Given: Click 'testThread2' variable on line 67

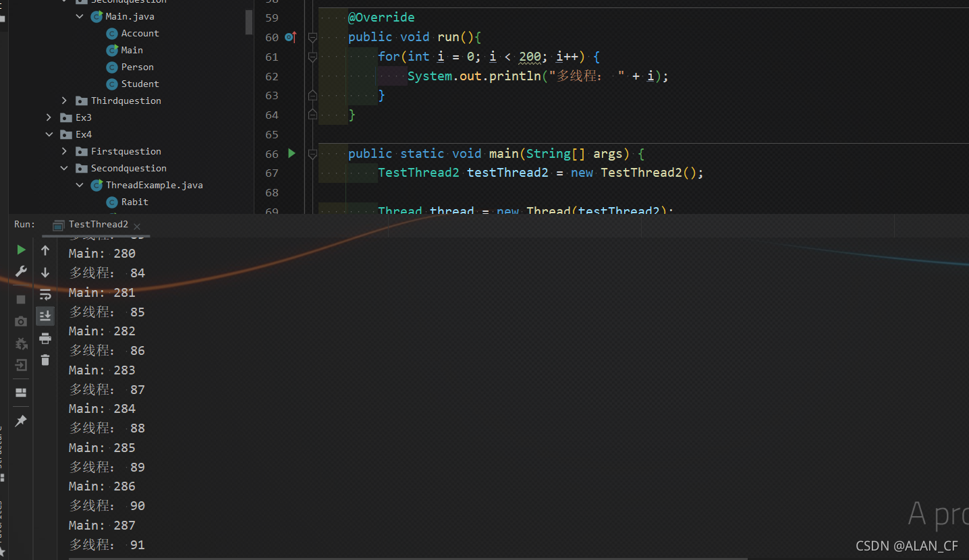Looking at the screenshot, I should tap(507, 173).
